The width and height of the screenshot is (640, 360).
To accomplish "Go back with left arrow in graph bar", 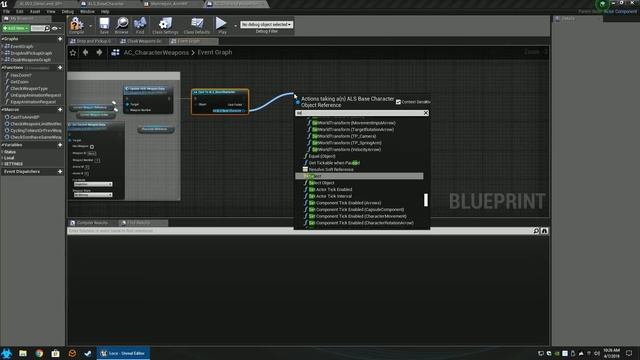I will (85, 52).
